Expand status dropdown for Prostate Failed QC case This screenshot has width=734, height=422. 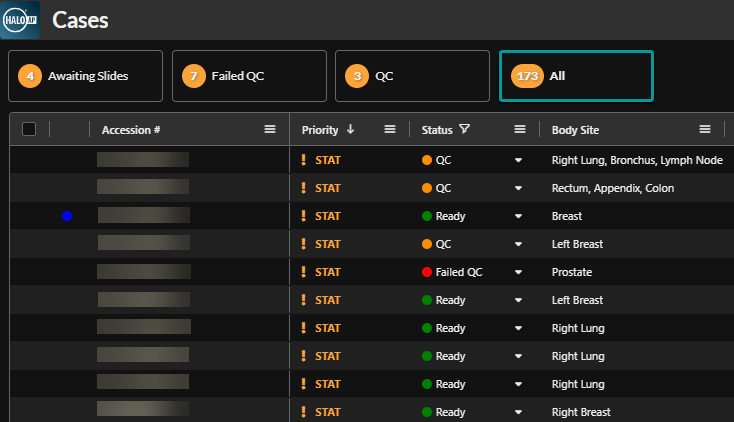pyautogui.click(x=518, y=272)
